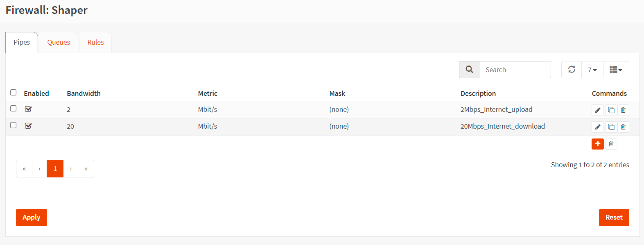The width and height of the screenshot is (644, 245).
Task: Delete the 2Mbps_Internet_upload pipe
Action: point(623,110)
